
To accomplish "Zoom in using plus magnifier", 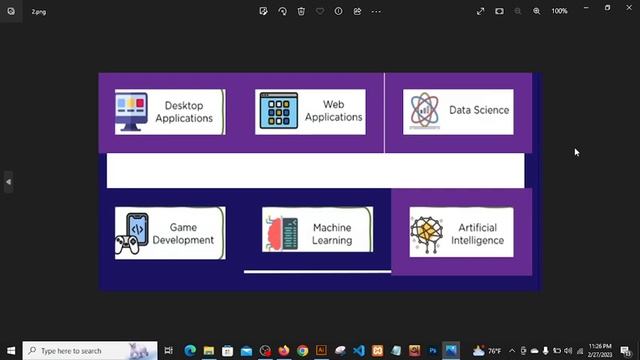I will pos(537,11).
